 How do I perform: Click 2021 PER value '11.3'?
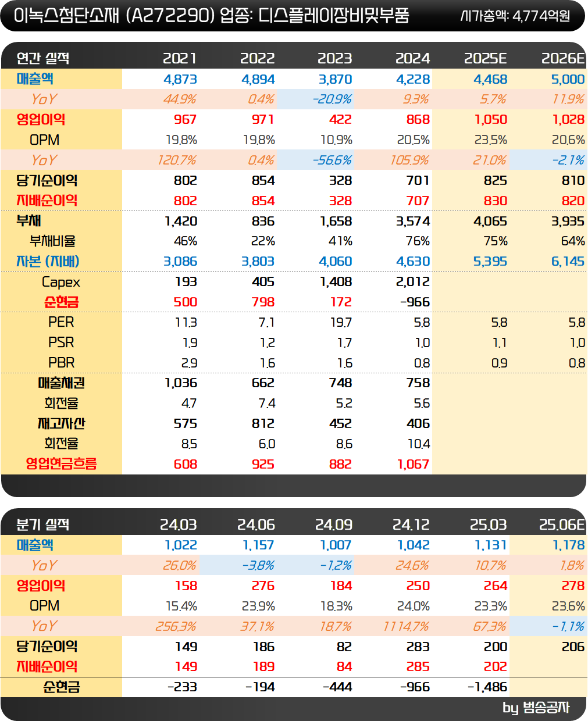click(x=186, y=322)
